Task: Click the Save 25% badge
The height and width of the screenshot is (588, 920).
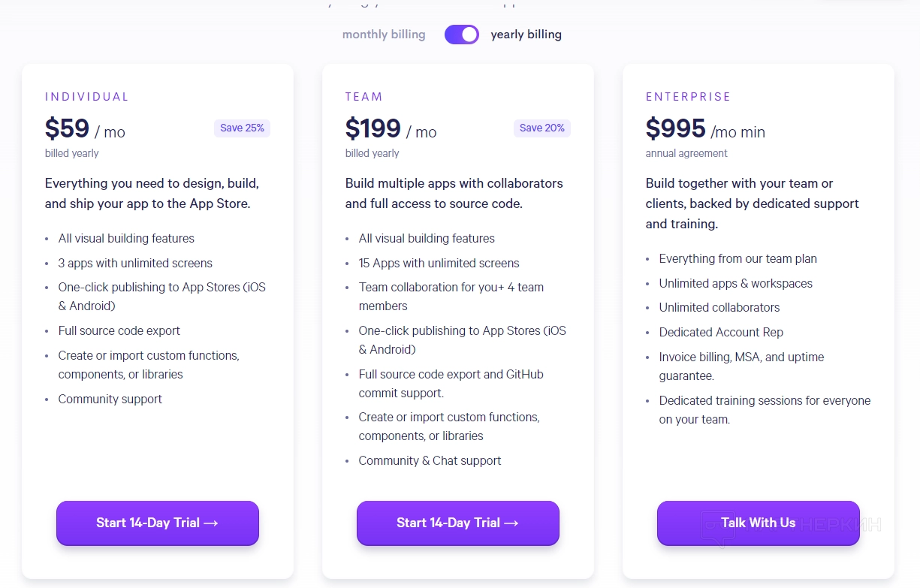Action: (242, 128)
